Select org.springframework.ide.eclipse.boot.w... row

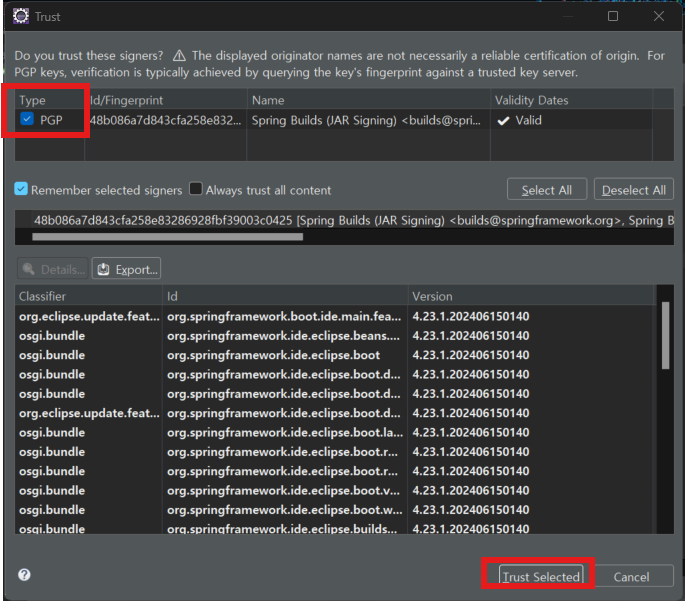pyautogui.click(x=336, y=509)
